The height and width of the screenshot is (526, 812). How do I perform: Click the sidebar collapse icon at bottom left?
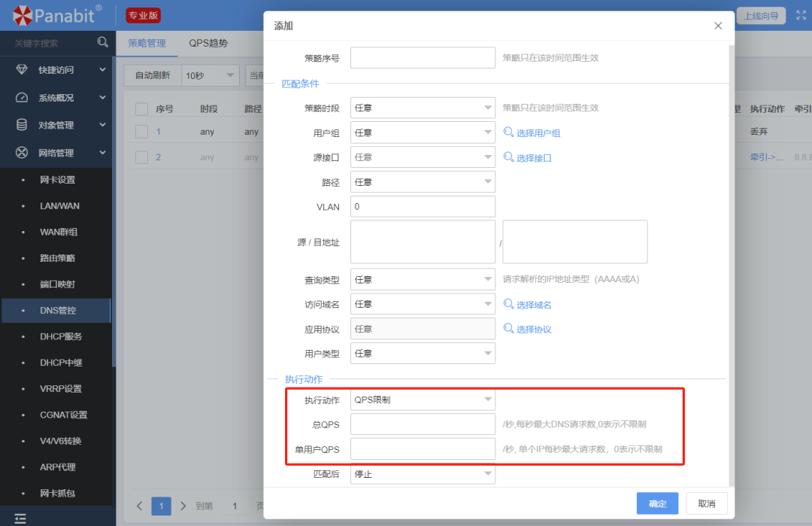20,518
